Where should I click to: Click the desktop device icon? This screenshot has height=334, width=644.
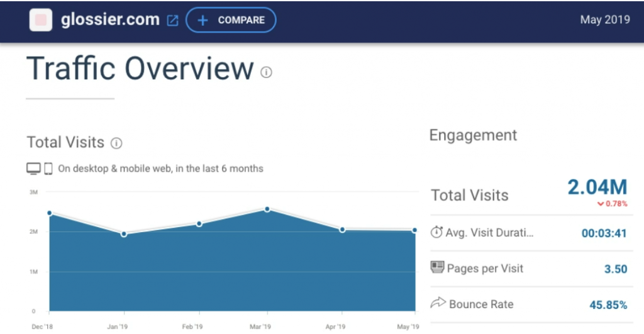coord(34,169)
